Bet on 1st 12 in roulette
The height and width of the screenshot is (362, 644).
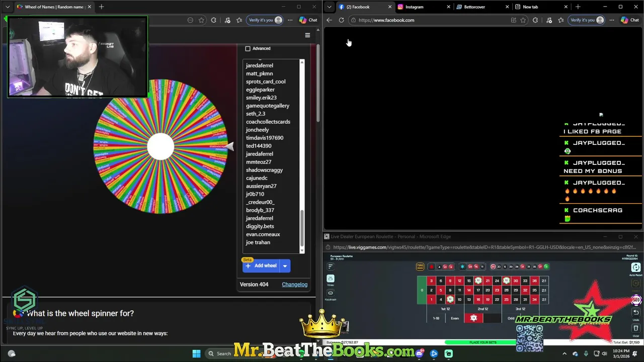point(445,309)
